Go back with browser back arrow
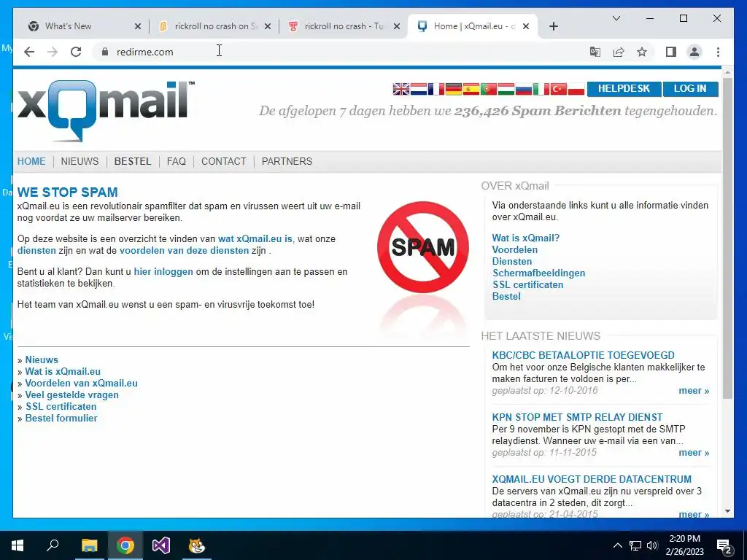 (x=29, y=52)
